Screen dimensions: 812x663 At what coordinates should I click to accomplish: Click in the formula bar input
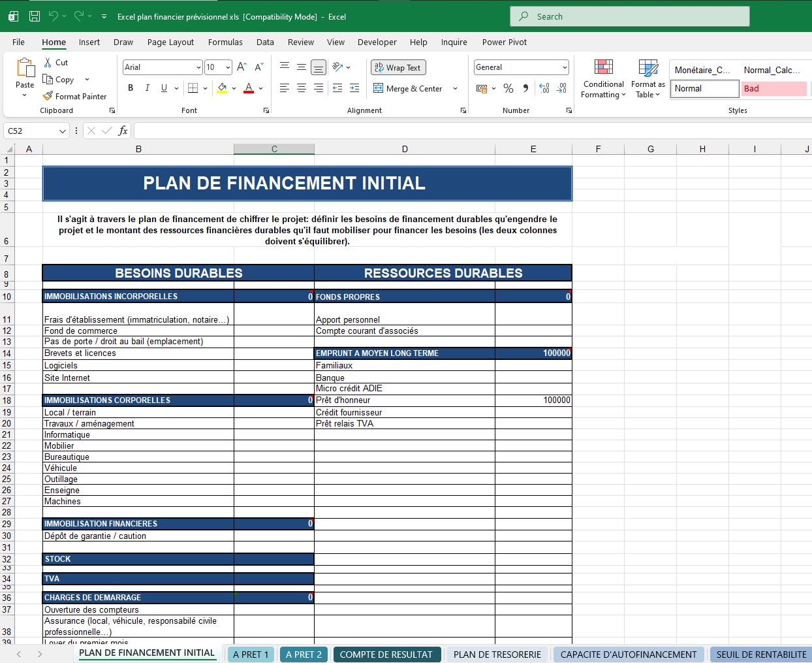473,131
